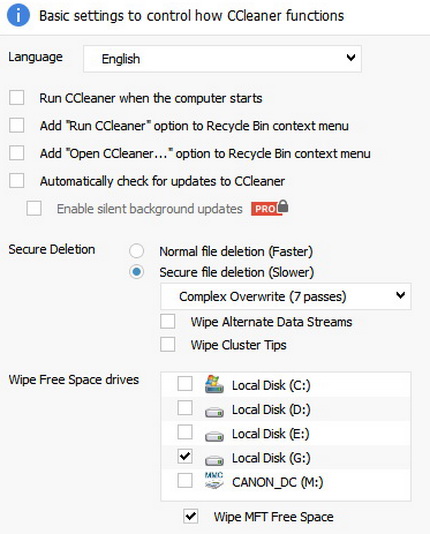Check Add "Run CCleaner" Recycle Bin option
This screenshot has width=430, height=534.
pyautogui.click(x=17, y=126)
